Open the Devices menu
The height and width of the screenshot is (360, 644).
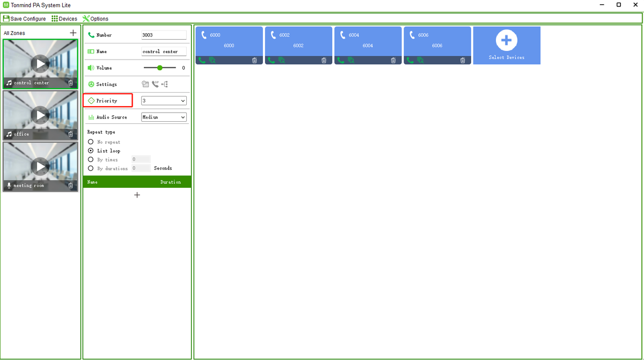coord(64,19)
